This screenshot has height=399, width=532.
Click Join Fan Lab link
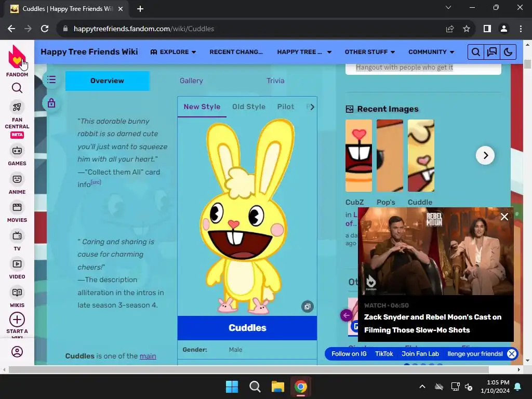[420, 354]
